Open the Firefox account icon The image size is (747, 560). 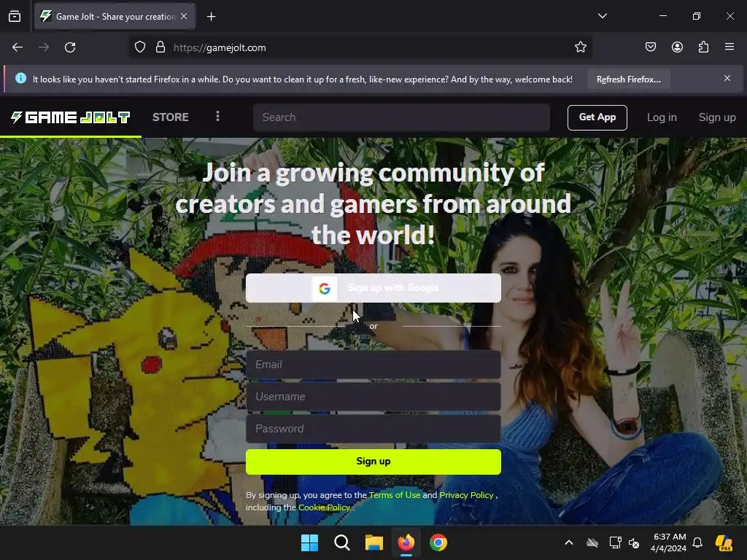point(677,47)
